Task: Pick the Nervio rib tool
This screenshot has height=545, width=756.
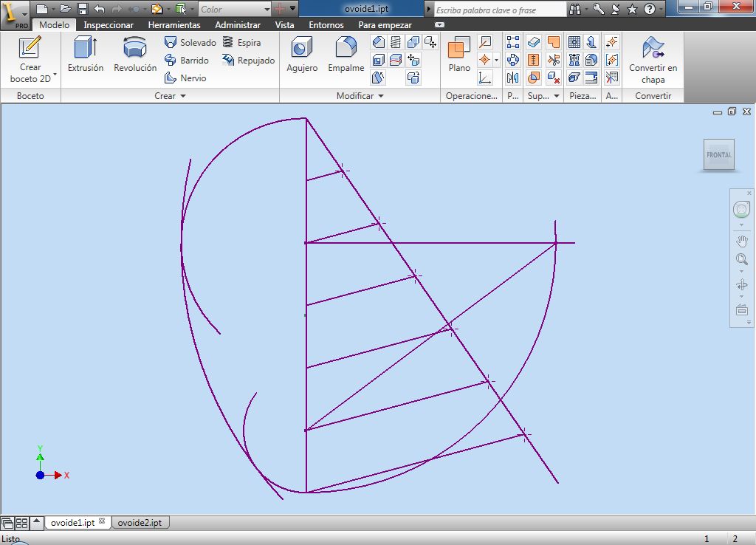Action: [185, 78]
